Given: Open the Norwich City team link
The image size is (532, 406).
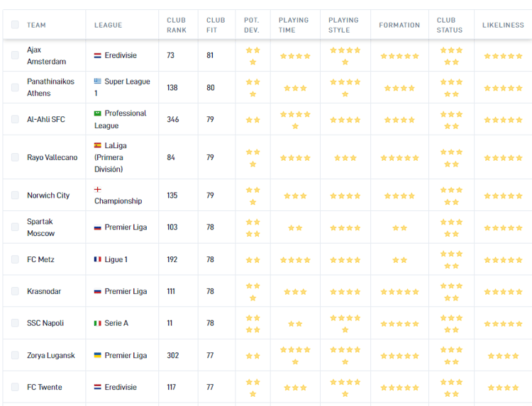Looking at the screenshot, I should point(48,196).
